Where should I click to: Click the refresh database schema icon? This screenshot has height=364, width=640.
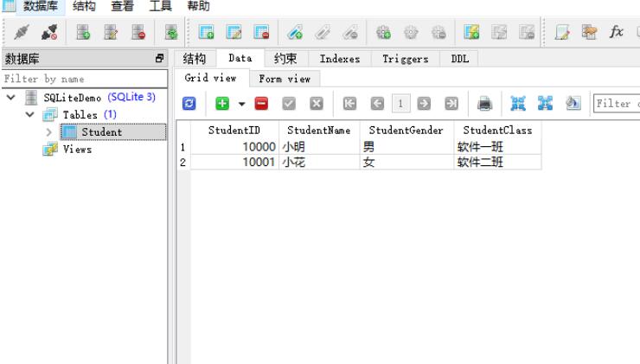coord(171,32)
